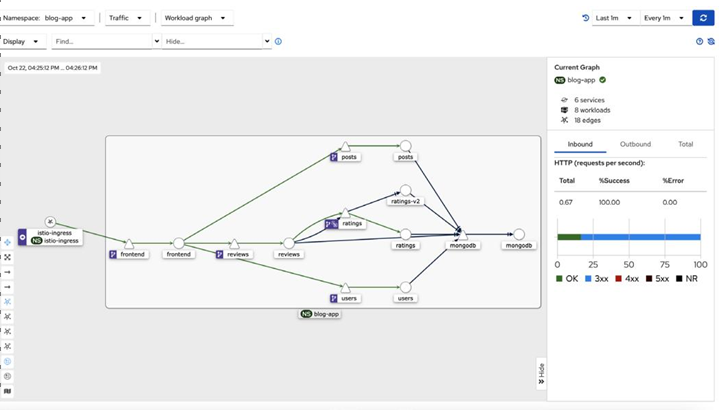Select the istio-ingress gateway node
The height and width of the screenshot is (410, 720).
[x=51, y=222]
